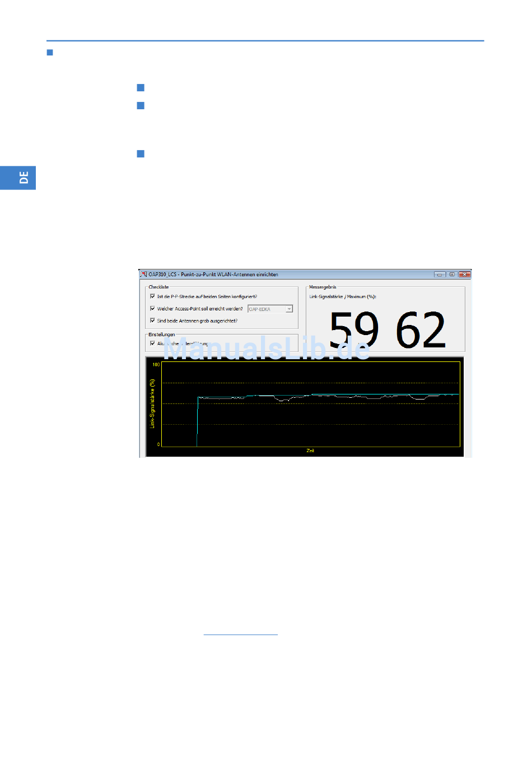This screenshot has width=532, height=757.
Task: Open the OAP-EDKA access point dropdown arrow
Action: [x=289, y=309]
